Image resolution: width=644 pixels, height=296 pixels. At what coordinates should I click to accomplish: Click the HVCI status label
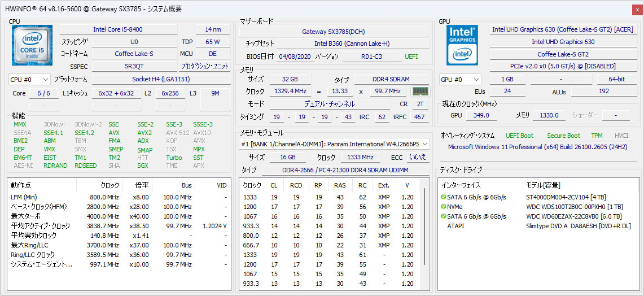click(621, 136)
